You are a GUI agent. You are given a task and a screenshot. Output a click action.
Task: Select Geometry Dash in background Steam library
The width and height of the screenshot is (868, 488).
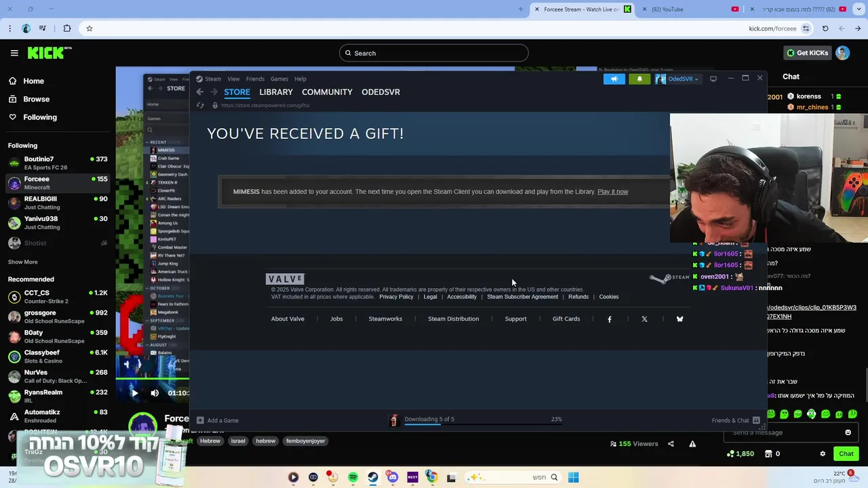tap(172, 174)
